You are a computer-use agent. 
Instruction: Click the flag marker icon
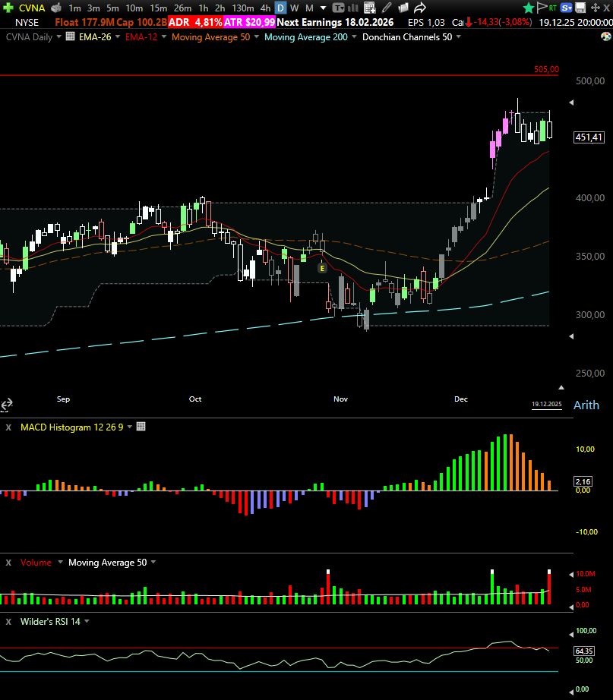pos(542,7)
